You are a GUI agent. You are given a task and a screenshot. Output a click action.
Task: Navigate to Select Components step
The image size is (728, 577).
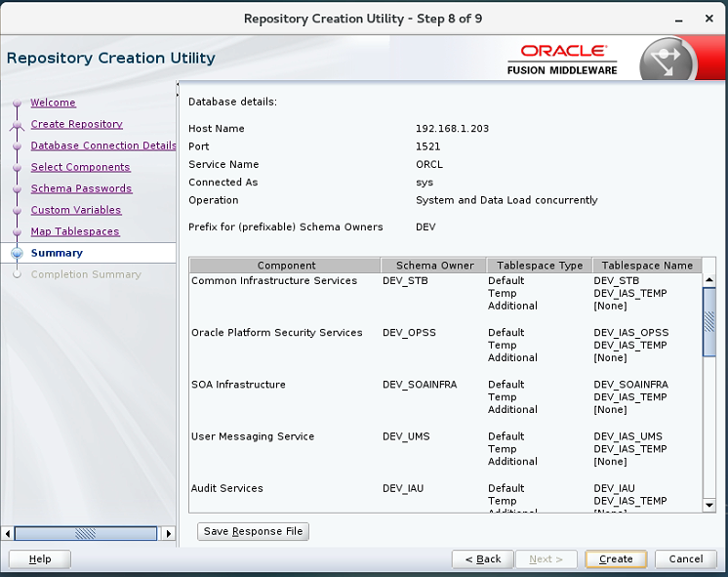click(x=80, y=167)
